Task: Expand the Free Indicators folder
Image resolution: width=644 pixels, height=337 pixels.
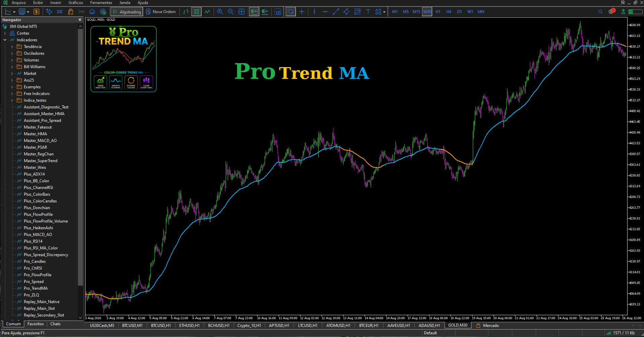Action: (x=12, y=94)
